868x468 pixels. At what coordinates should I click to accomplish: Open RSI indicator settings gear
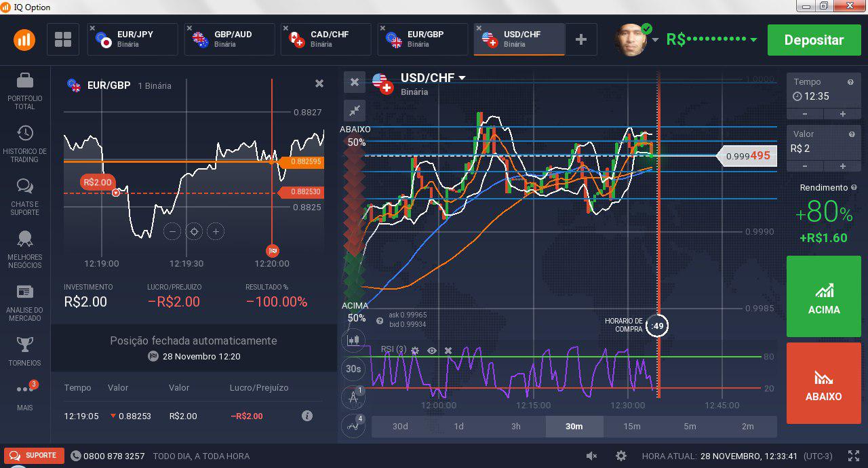tap(415, 351)
